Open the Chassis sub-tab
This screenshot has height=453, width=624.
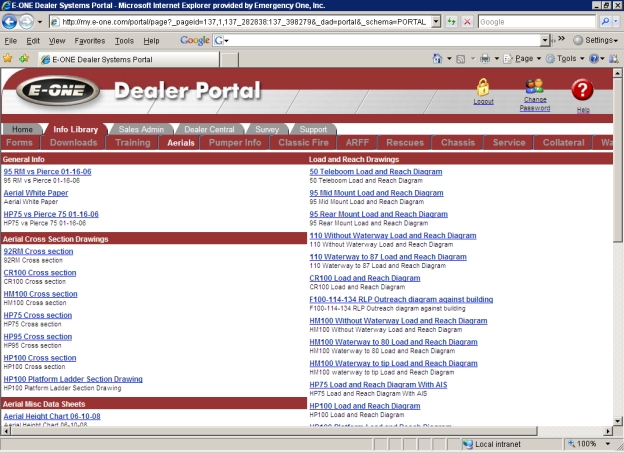(x=458, y=143)
